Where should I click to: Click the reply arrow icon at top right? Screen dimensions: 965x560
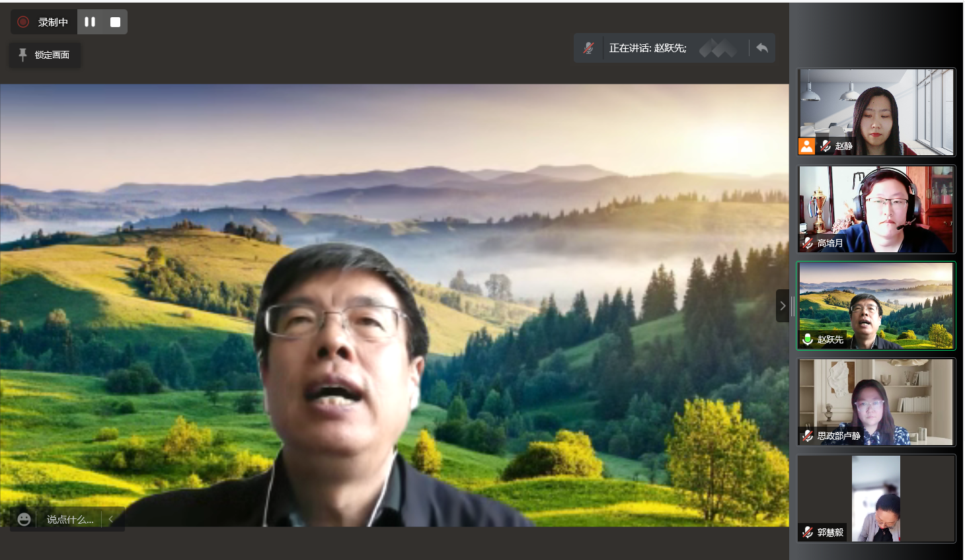click(762, 48)
